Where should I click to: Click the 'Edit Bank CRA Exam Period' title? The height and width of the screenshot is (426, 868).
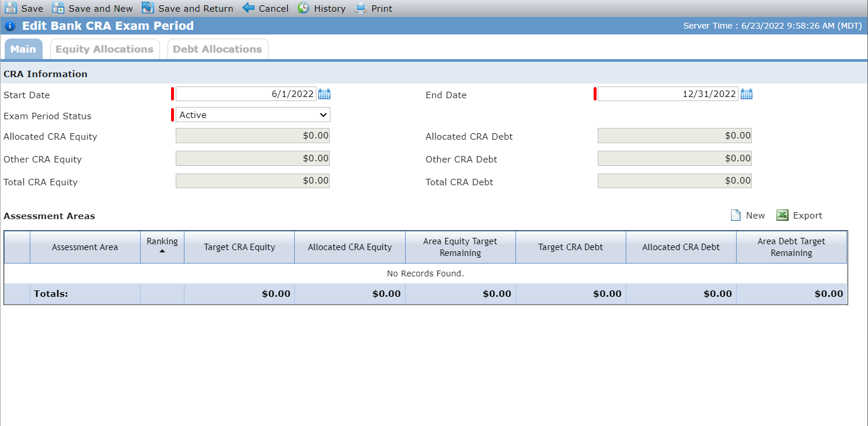coord(108,26)
